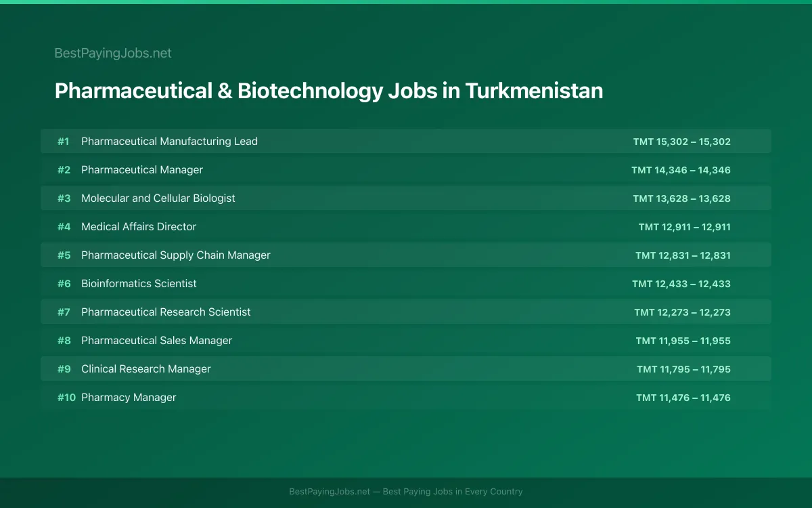The width and height of the screenshot is (812, 508).
Task: Click salary TMT 12,433 – 12,433
Action: point(681,284)
